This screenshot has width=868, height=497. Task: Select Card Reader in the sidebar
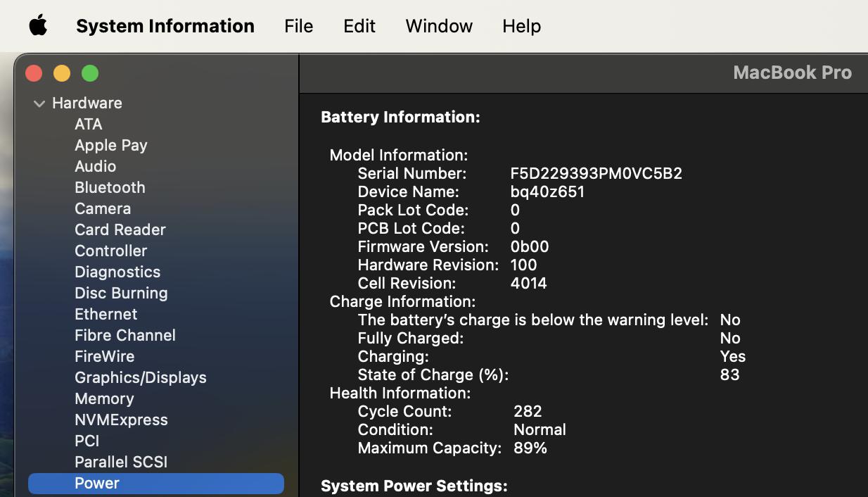[x=120, y=229]
